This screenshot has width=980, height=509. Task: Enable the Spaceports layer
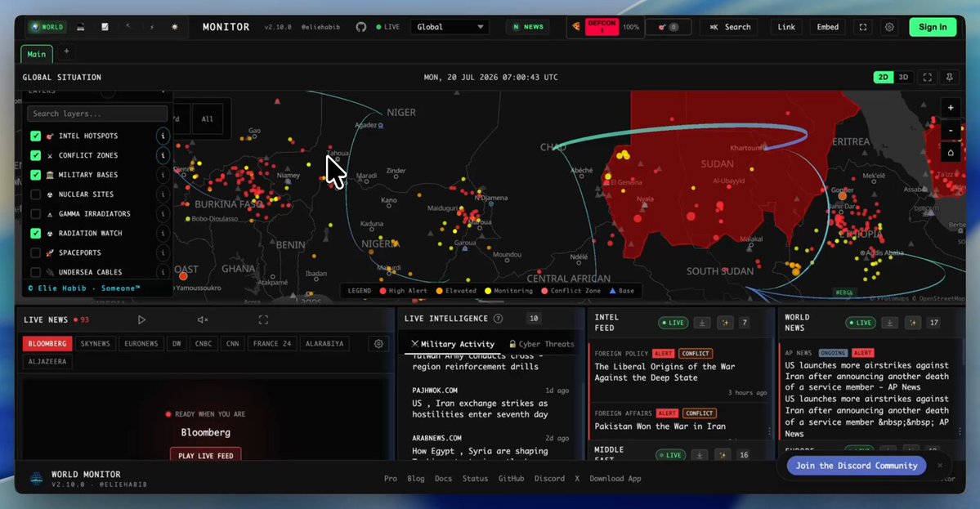tap(36, 252)
